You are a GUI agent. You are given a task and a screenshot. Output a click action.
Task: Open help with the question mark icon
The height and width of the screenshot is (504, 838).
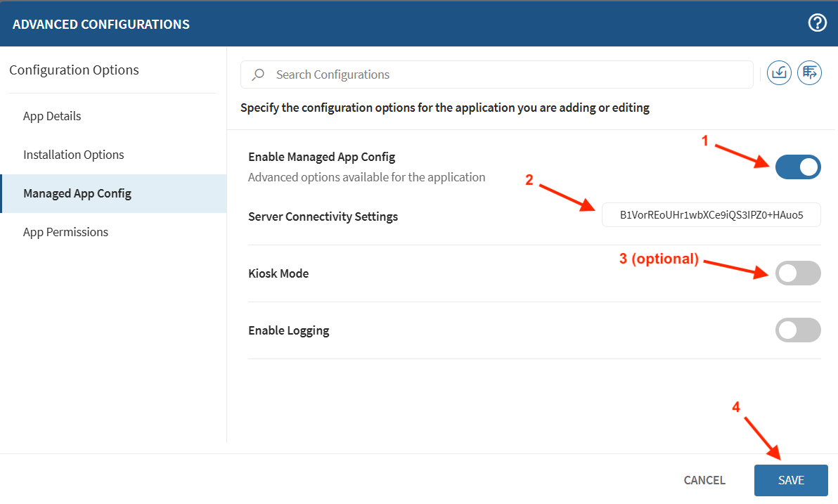[817, 23]
